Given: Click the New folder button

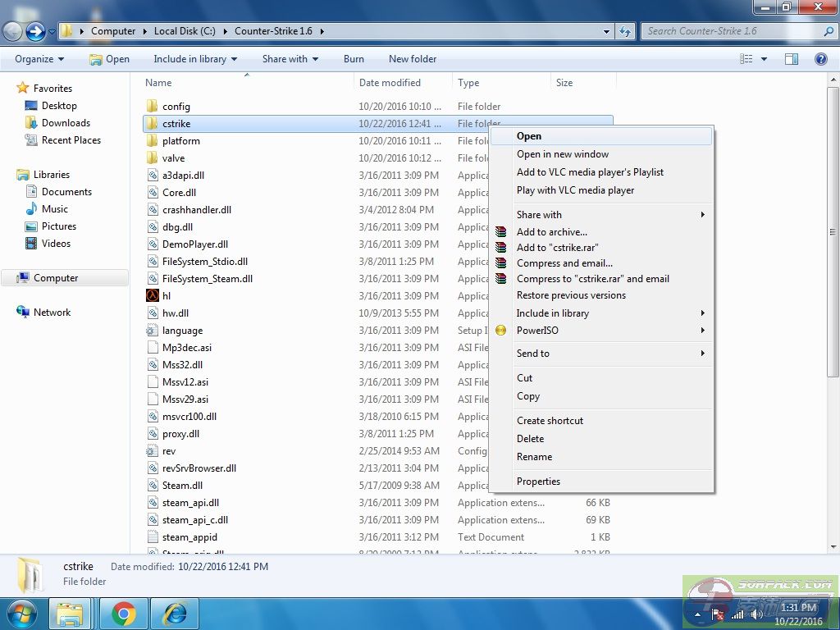Looking at the screenshot, I should pos(412,59).
